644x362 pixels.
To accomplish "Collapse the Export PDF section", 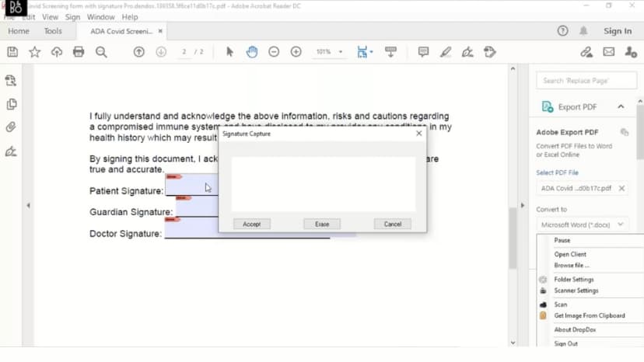I will [621, 106].
